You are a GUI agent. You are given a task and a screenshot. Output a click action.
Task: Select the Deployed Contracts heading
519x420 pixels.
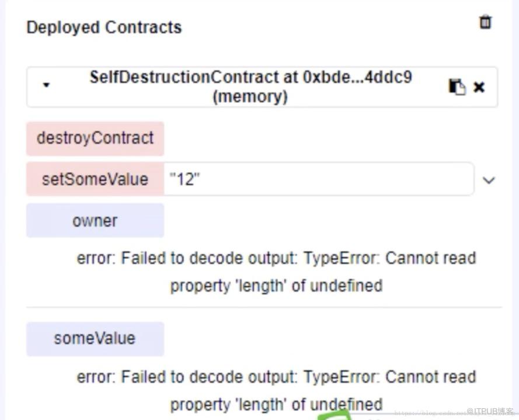pyautogui.click(x=104, y=27)
